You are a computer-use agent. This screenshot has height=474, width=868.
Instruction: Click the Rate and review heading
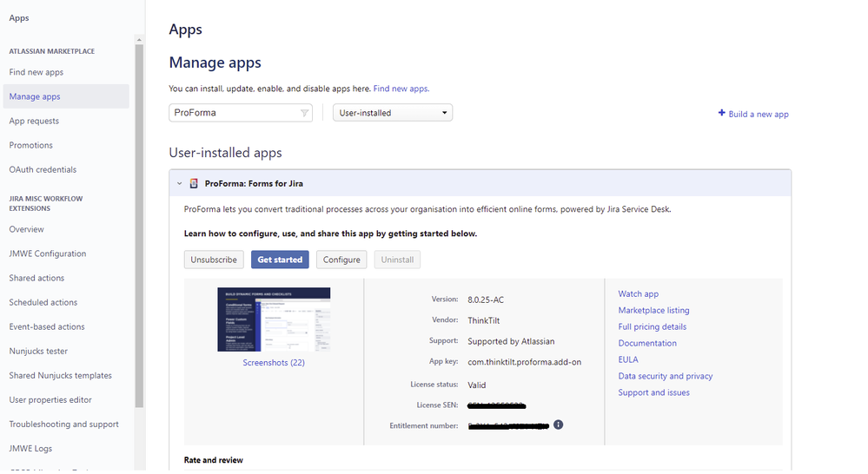click(213, 459)
